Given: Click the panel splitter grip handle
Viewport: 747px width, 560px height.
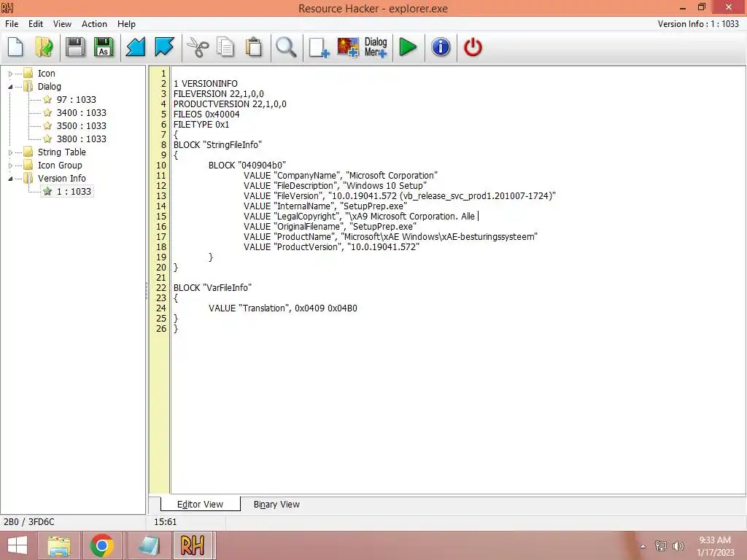Looking at the screenshot, I should pos(147,290).
